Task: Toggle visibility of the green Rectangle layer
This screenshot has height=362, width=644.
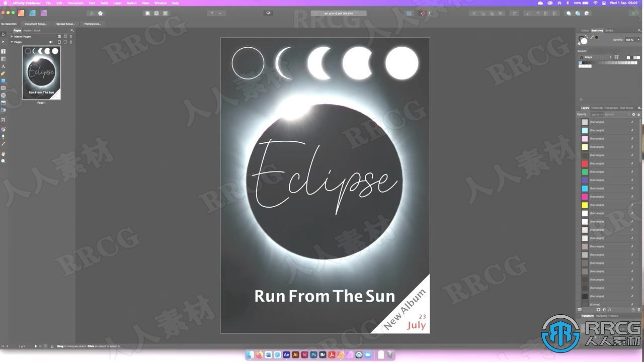Action: tap(632, 172)
